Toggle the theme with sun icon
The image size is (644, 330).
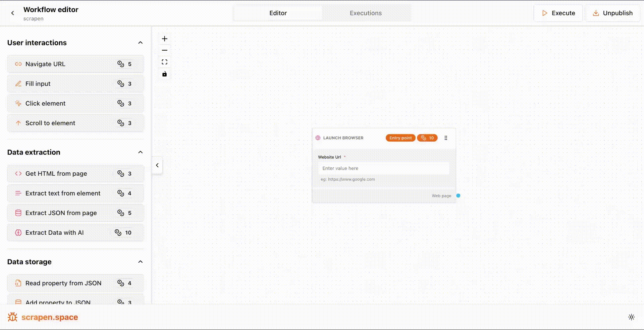pyautogui.click(x=632, y=317)
